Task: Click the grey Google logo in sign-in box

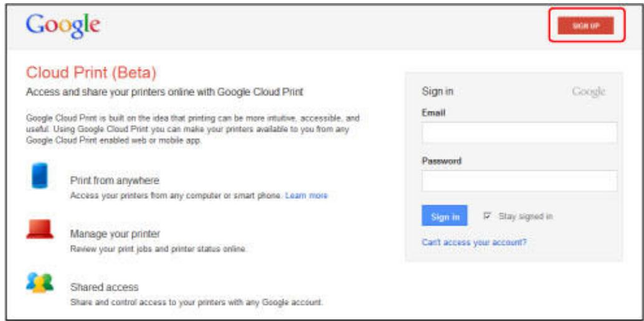Action: click(x=589, y=92)
